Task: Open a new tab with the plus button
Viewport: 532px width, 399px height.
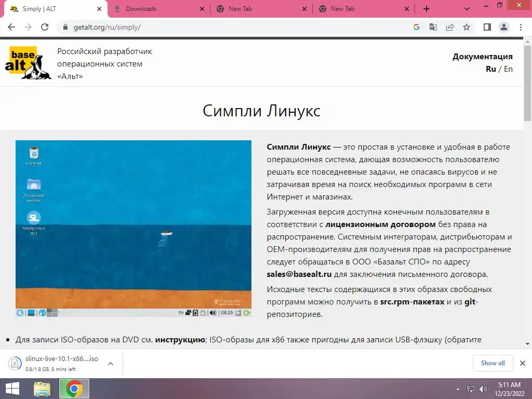Action: click(x=427, y=9)
